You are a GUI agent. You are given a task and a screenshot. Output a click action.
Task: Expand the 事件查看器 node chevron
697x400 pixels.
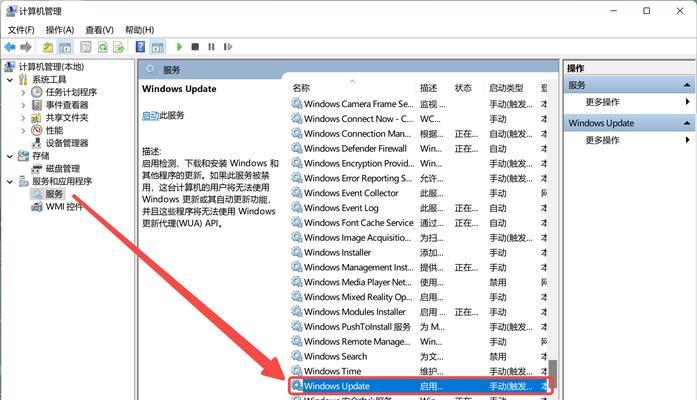tap(23, 105)
